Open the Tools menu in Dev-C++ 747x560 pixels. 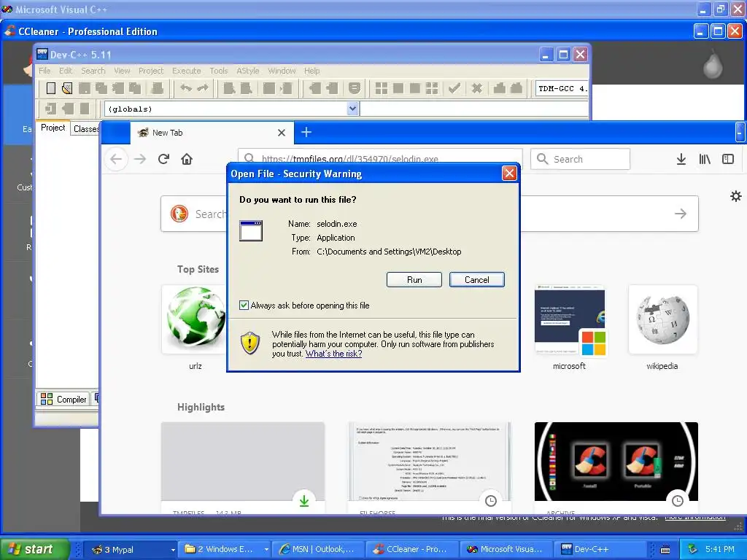tap(219, 71)
